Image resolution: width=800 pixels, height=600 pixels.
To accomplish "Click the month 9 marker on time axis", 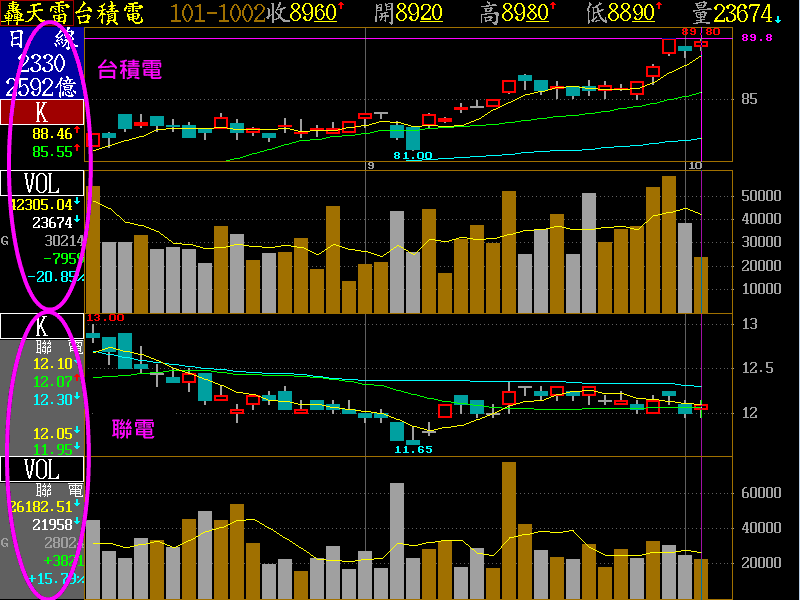I will pos(370,164).
